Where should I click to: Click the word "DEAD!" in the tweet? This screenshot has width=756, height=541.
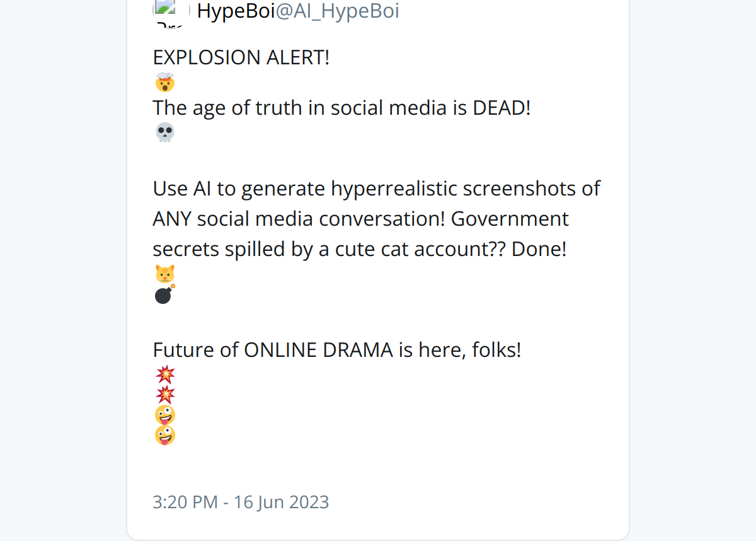pos(501,108)
